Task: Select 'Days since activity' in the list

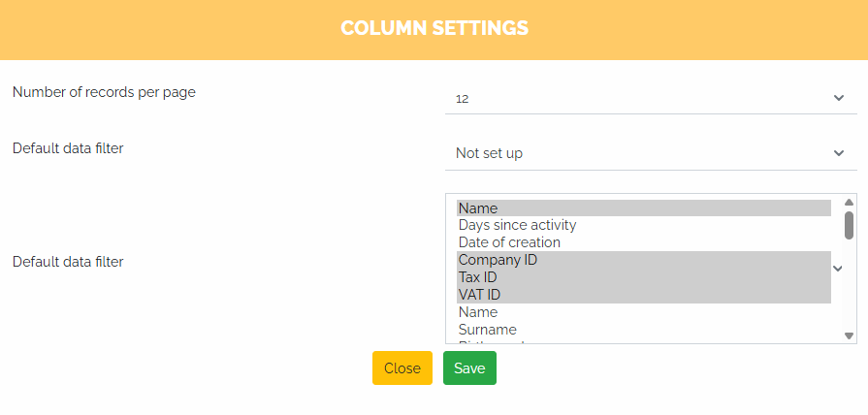Action: (x=643, y=225)
